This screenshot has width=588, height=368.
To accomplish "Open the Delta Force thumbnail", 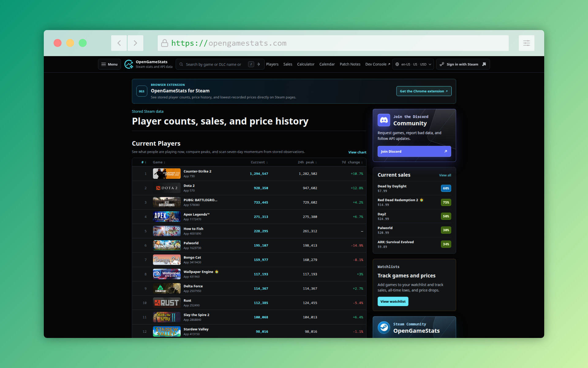I will 167,289.
